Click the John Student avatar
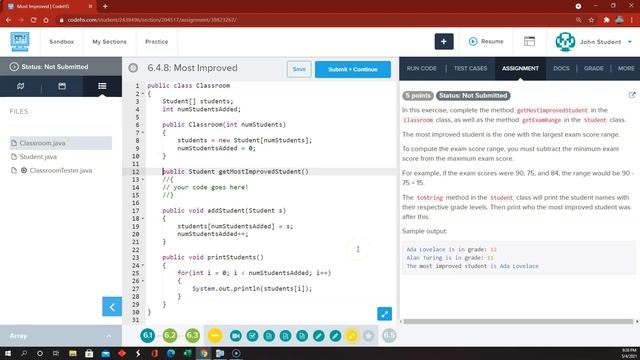This screenshot has height=360, width=640. 565,42
